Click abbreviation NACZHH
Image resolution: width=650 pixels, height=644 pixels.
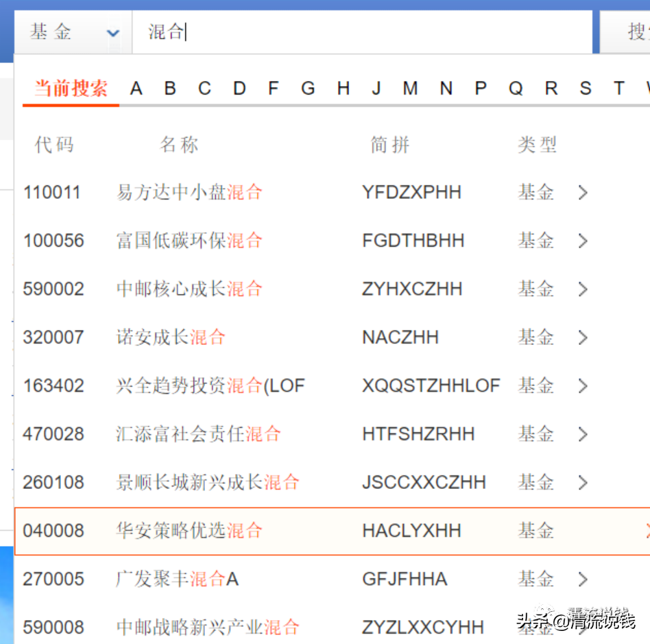(x=400, y=337)
